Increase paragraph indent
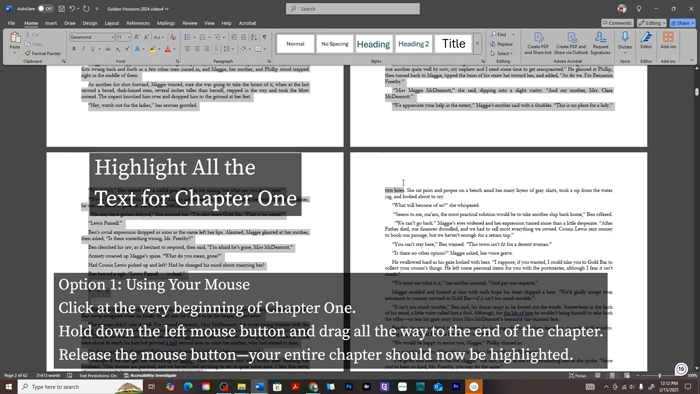 pyautogui.click(x=243, y=37)
